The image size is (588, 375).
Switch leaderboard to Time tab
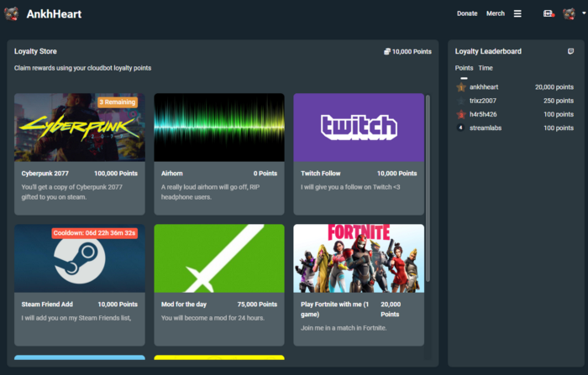486,68
